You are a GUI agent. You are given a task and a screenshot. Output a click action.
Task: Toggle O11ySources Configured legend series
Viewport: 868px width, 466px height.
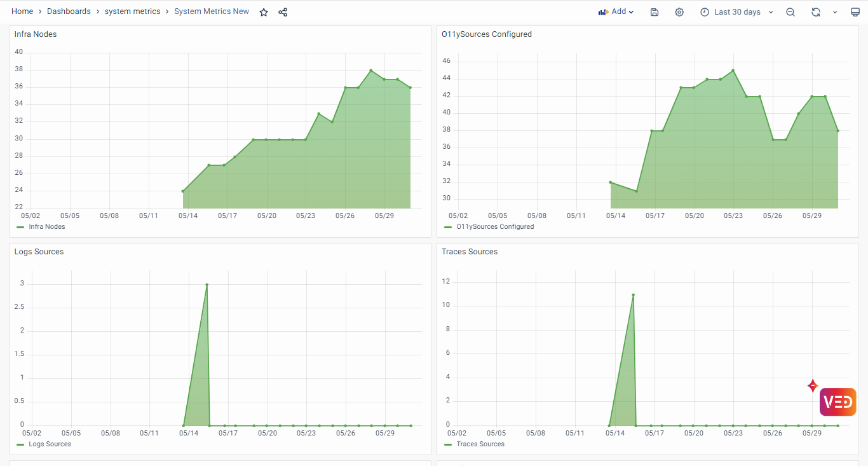[495, 227]
